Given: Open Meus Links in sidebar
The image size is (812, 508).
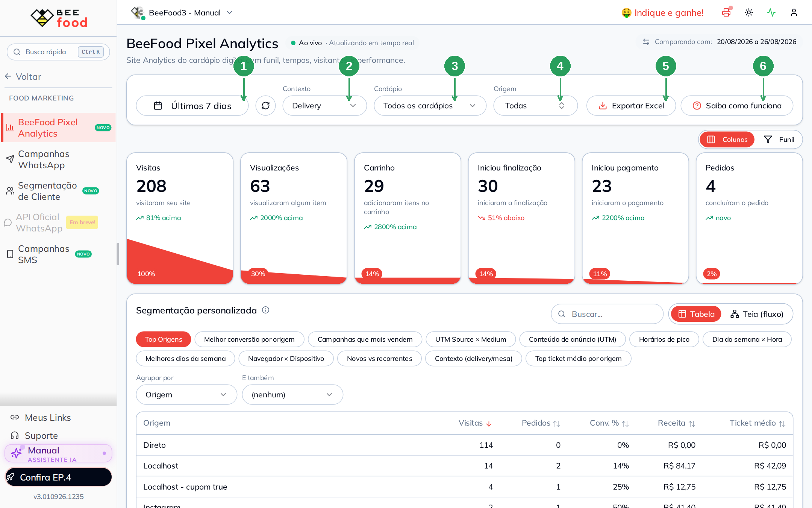Looking at the screenshot, I should pos(47,417).
